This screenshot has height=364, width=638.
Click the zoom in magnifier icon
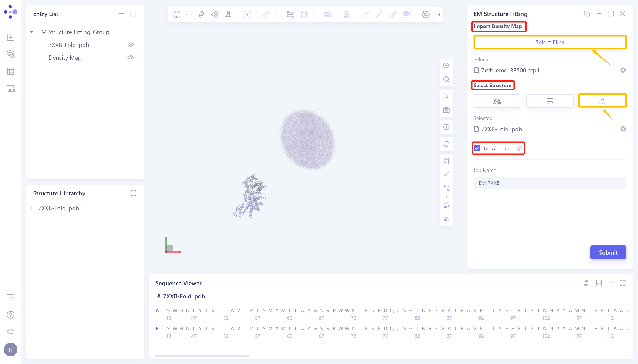click(446, 66)
